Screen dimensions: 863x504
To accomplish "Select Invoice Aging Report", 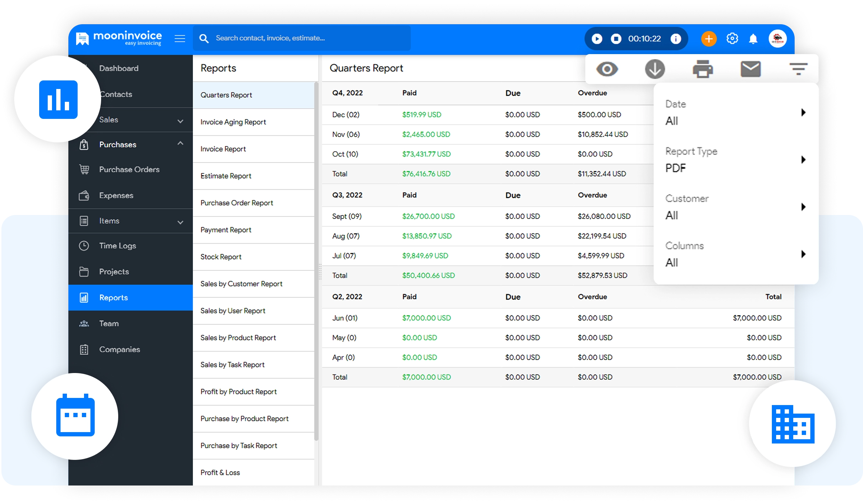I will (x=233, y=122).
